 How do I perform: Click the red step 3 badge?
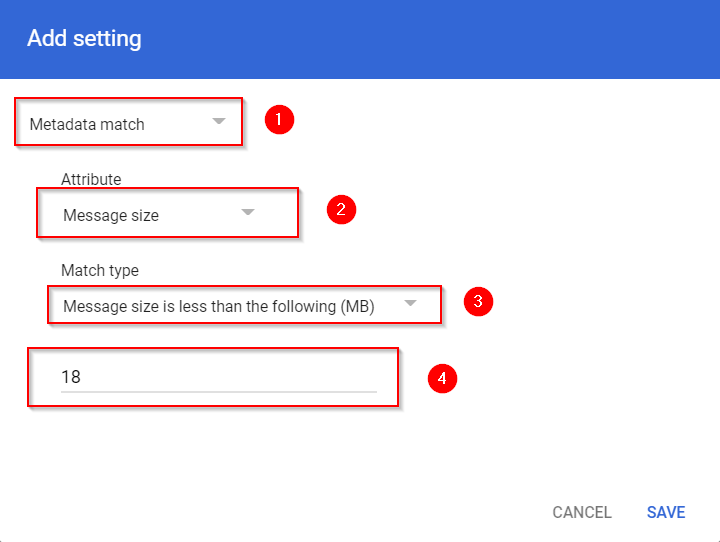coord(479,301)
